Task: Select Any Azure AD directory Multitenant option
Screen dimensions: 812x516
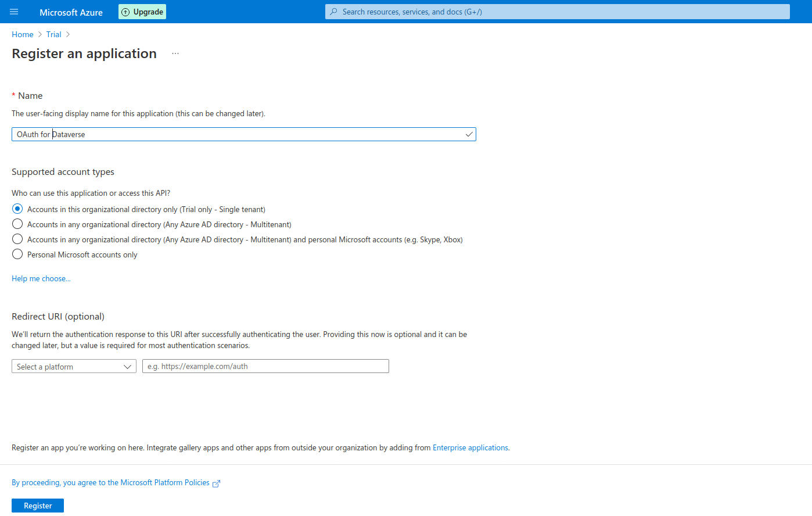Action: click(x=17, y=224)
